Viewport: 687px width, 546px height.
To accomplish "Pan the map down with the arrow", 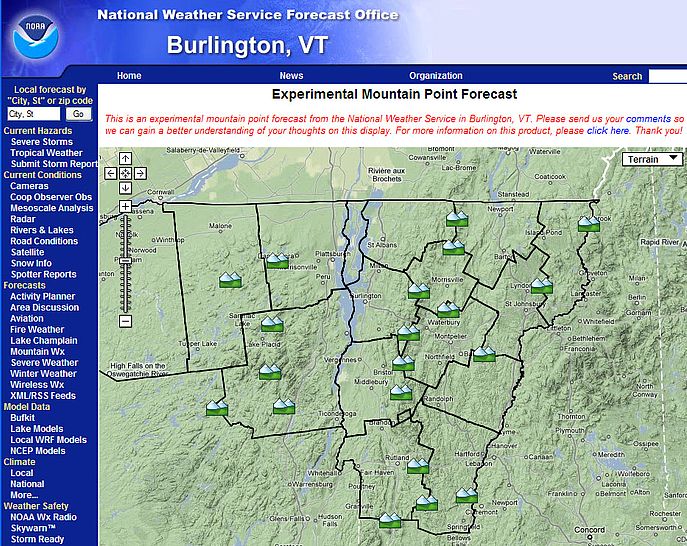I will (125, 188).
